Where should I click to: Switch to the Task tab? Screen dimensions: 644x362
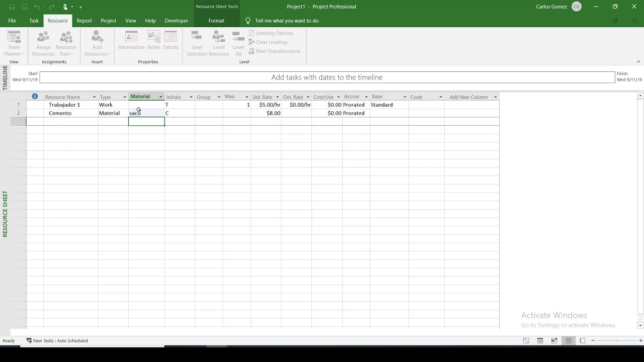pos(34,21)
